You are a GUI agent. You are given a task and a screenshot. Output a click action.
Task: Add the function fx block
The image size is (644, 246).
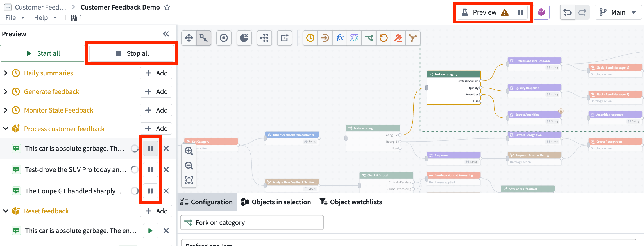pyautogui.click(x=339, y=38)
